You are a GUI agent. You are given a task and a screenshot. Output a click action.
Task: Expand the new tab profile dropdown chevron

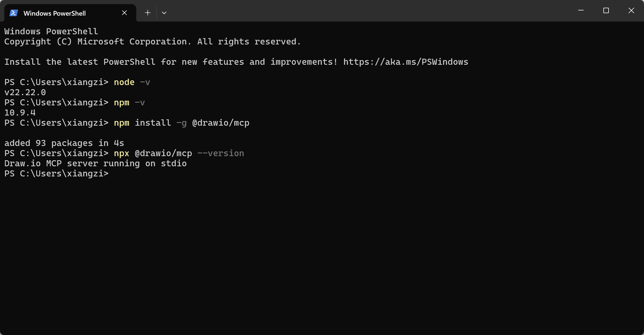[164, 13]
